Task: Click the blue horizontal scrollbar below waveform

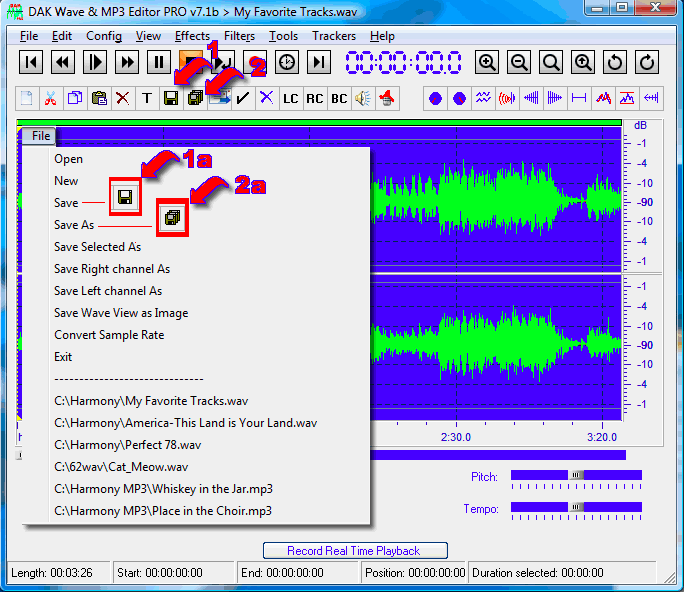Action: [498, 455]
